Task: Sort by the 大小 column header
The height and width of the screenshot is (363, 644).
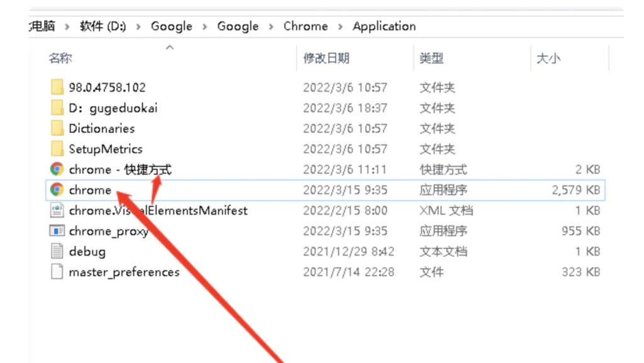Action: (548, 59)
